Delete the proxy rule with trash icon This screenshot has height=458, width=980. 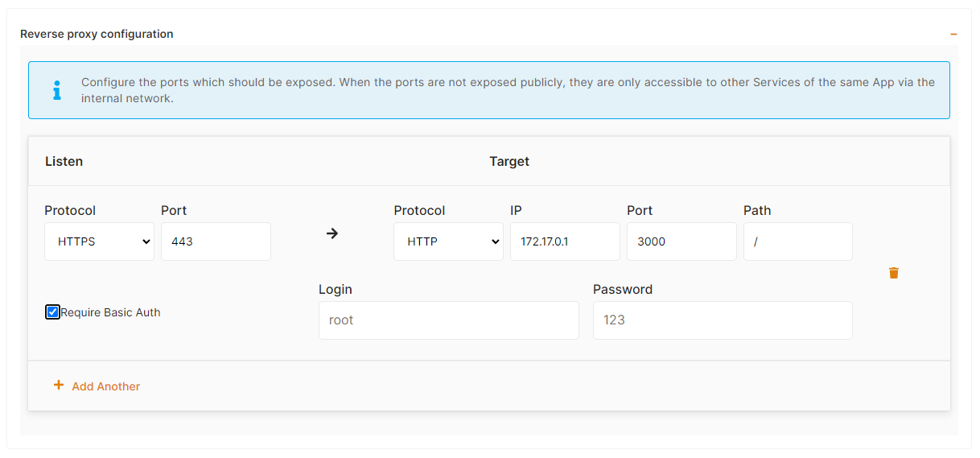coord(894,273)
